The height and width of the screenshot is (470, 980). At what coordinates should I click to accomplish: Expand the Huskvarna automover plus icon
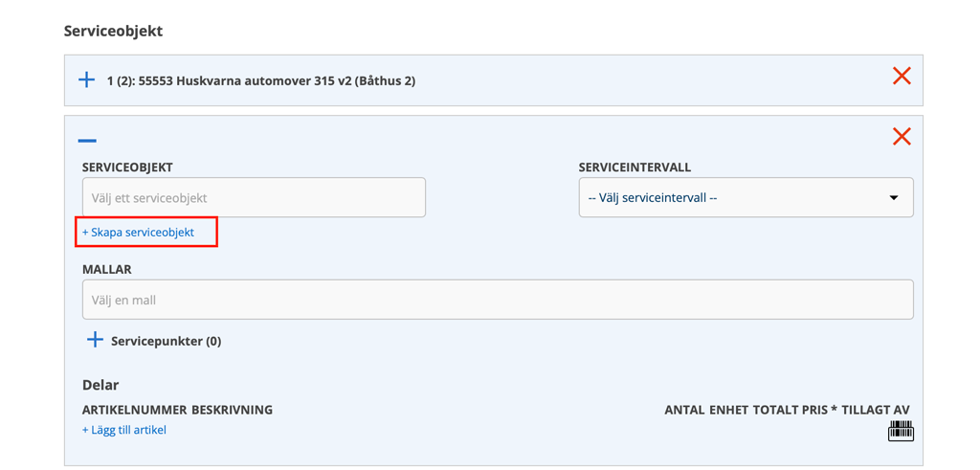[87, 79]
